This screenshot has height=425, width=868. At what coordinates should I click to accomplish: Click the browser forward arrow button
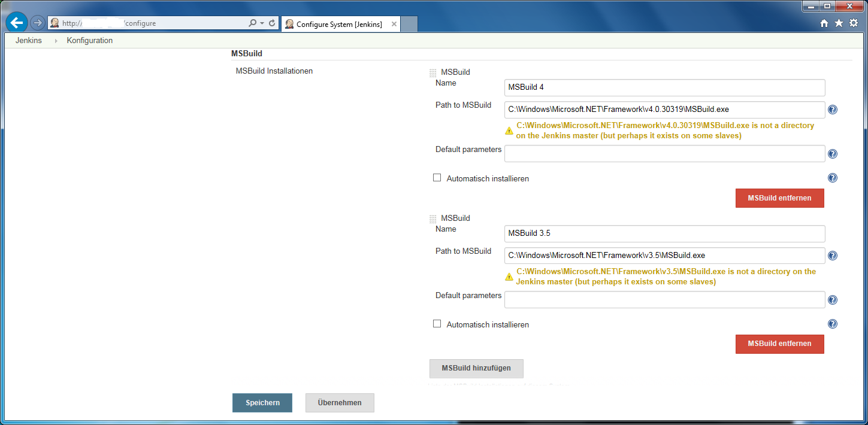[x=37, y=23]
